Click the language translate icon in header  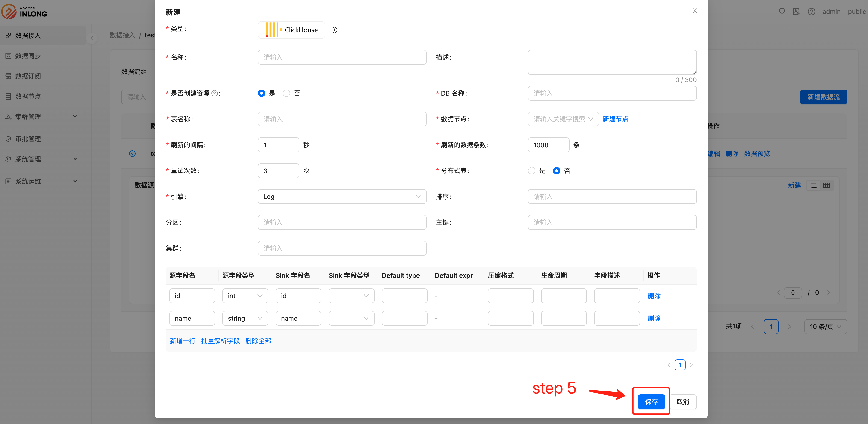coord(797,12)
